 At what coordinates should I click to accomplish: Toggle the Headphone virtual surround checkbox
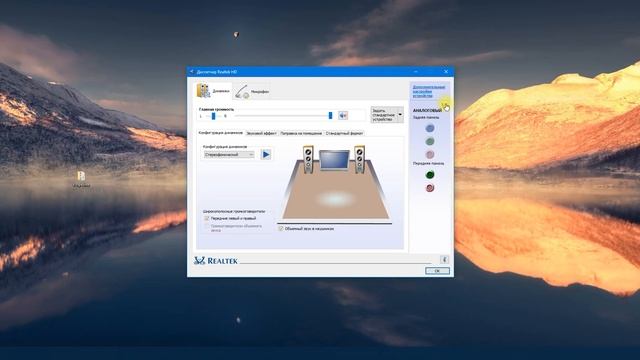coord(281,229)
